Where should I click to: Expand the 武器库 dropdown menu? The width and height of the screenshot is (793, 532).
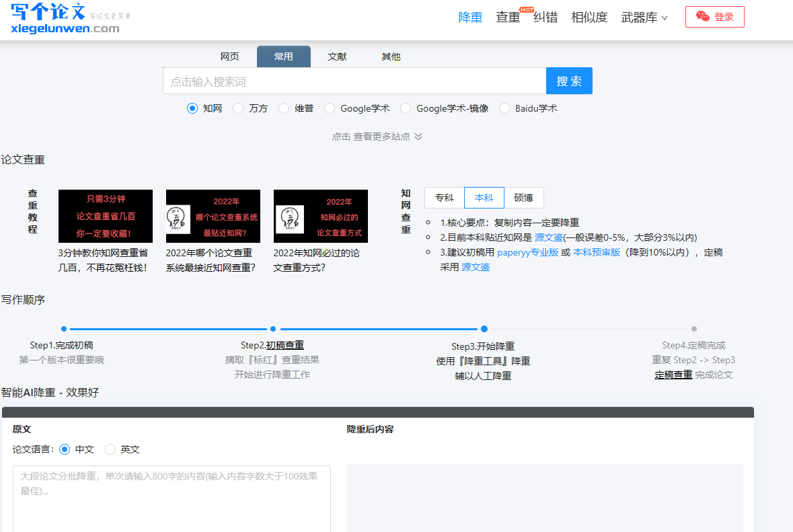point(644,17)
